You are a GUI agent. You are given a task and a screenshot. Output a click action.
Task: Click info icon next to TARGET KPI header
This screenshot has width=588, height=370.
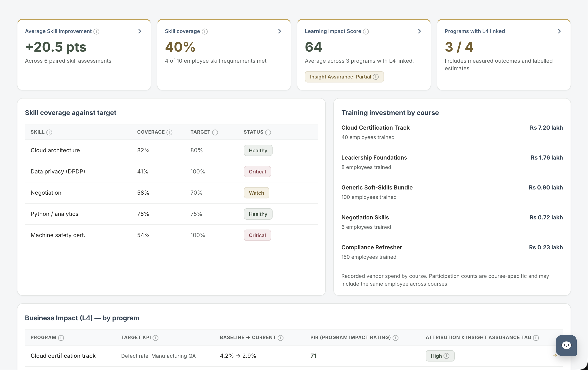(x=155, y=338)
